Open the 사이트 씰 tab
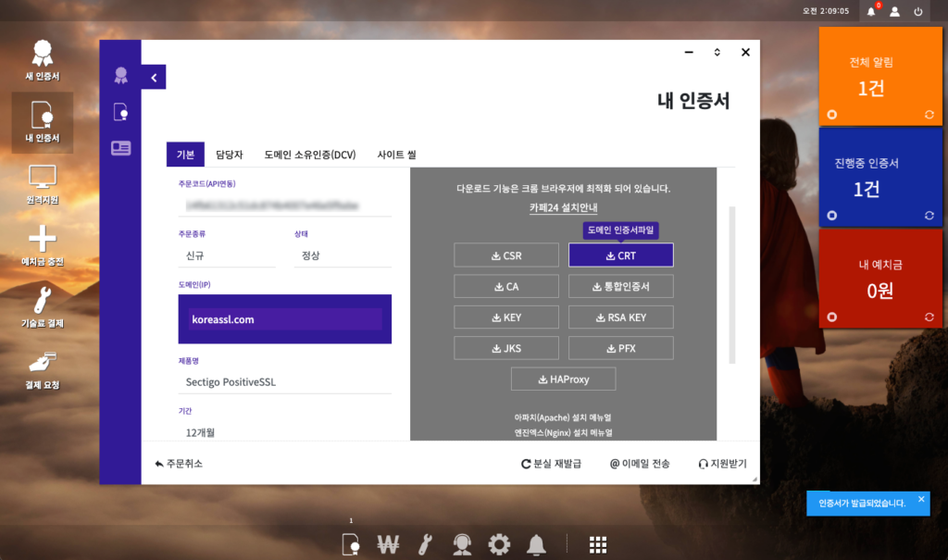 (396, 155)
